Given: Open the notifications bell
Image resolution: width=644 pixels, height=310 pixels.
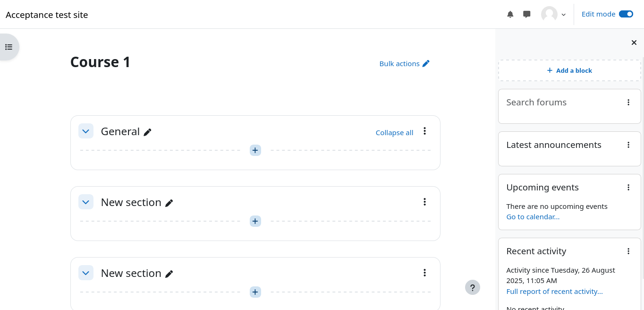Looking at the screenshot, I should point(510,15).
